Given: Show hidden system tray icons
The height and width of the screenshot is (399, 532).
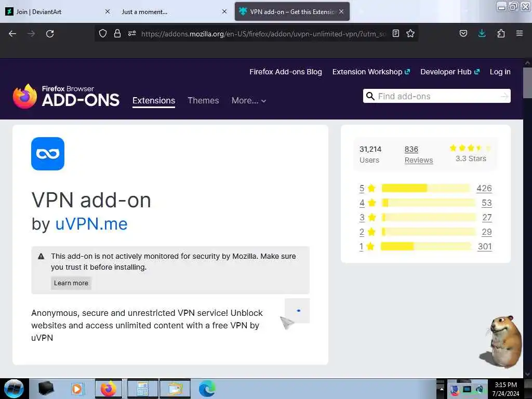Looking at the screenshot, I should point(442,389).
